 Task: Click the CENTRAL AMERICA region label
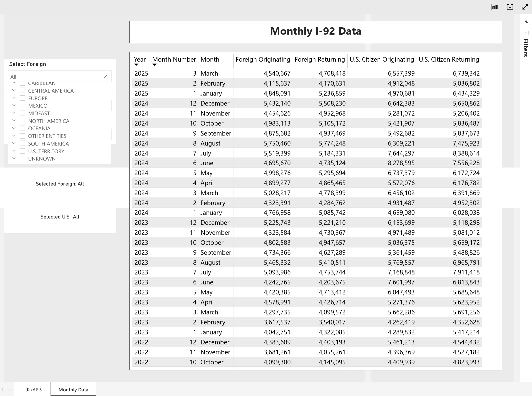(51, 91)
